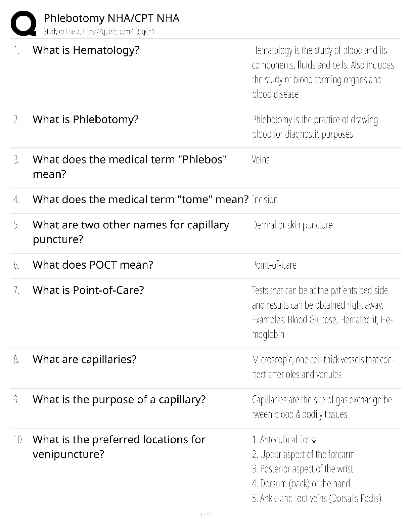The width and height of the screenshot is (411, 532).
Task: Click the "Dermal or skin puncture" answer
Action: (292, 225)
